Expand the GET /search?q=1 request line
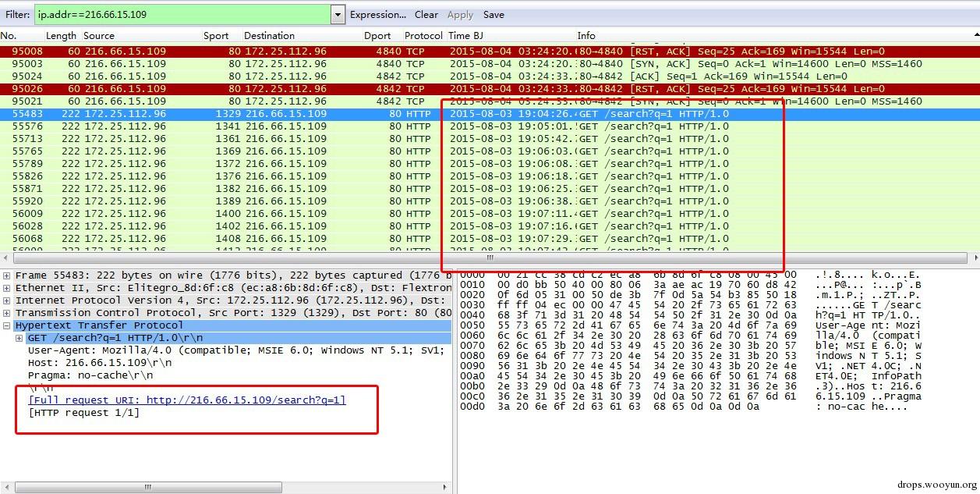Viewport: 980px width, 494px height. click(x=19, y=338)
